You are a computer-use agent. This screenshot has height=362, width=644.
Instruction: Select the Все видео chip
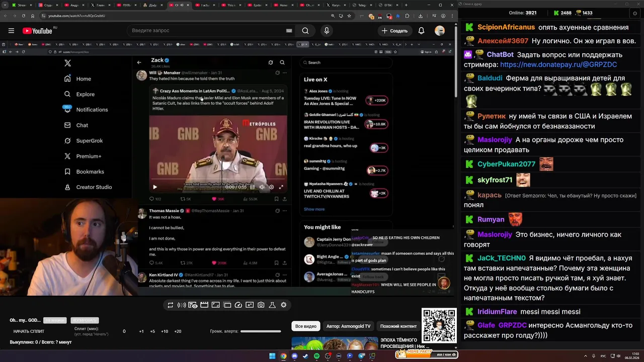306,326
